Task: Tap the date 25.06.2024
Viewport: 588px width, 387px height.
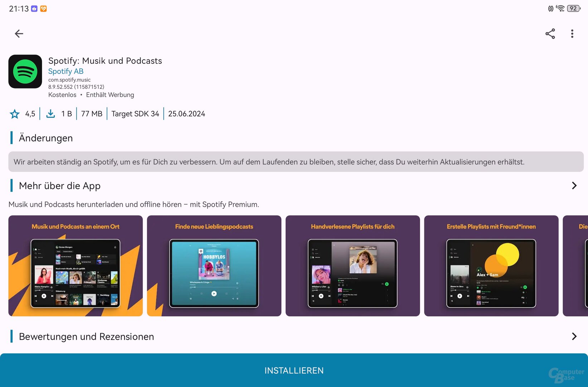Action: coord(187,114)
